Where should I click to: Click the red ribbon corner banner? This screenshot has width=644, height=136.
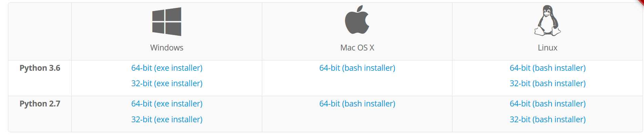(641, 2)
